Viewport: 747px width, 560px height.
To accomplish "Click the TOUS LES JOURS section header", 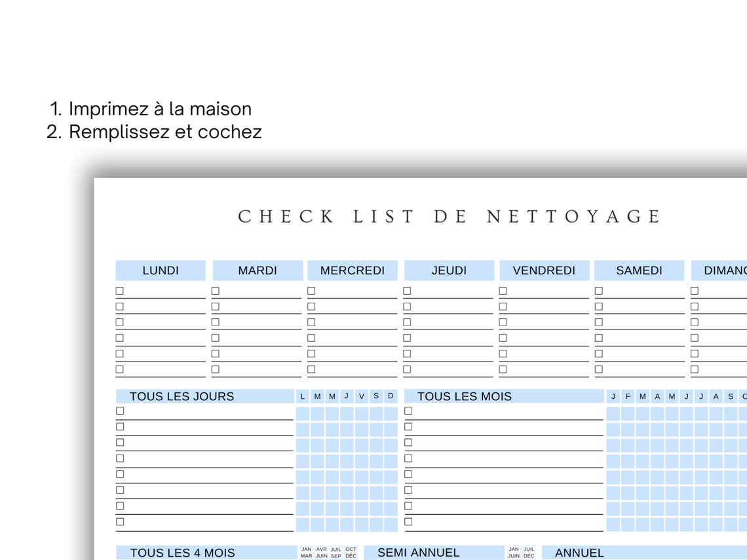I will (182, 396).
